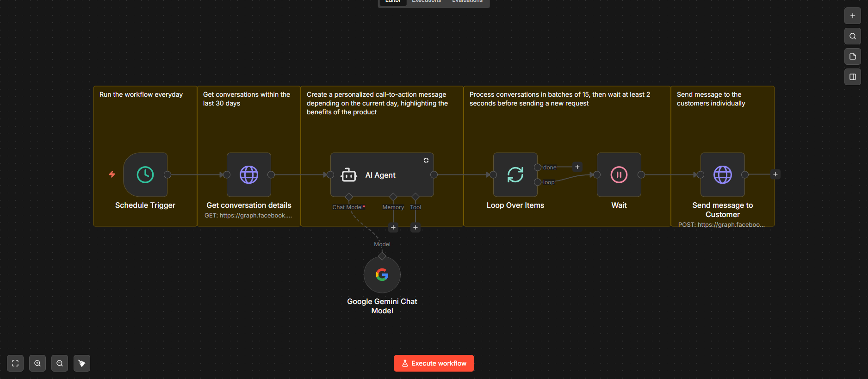Click the GET graph.facebook URL subtitle
The image size is (868, 379).
[x=248, y=216]
